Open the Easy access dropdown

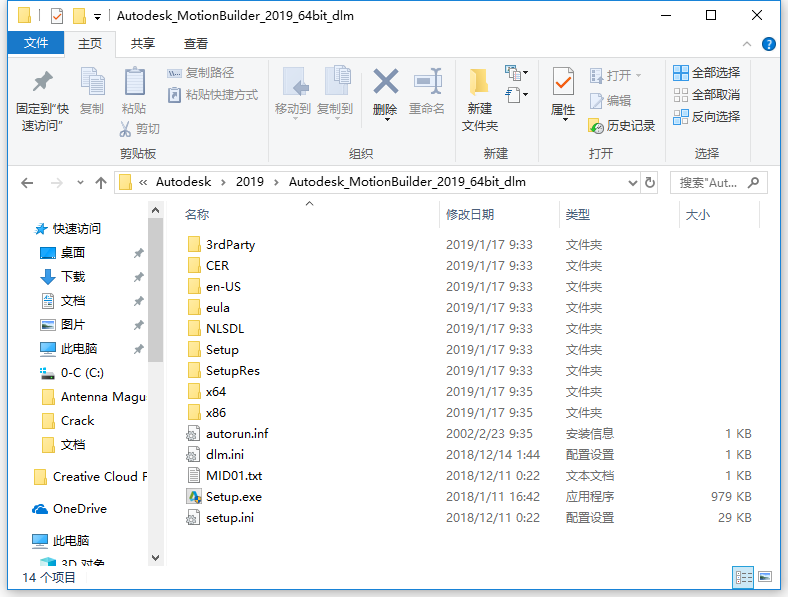[x=517, y=95]
